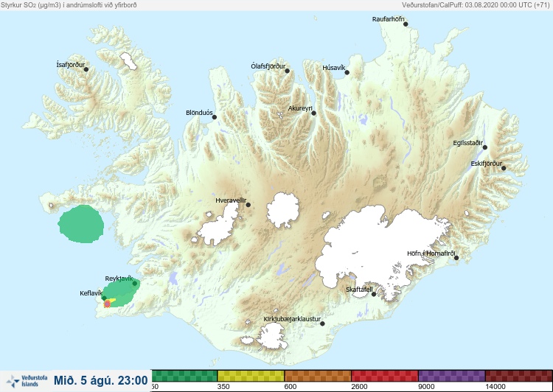The height and width of the screenshot is (392, 553).
Task: Click the Veðurstofa Íslands logo
Action: pos(27,381)
